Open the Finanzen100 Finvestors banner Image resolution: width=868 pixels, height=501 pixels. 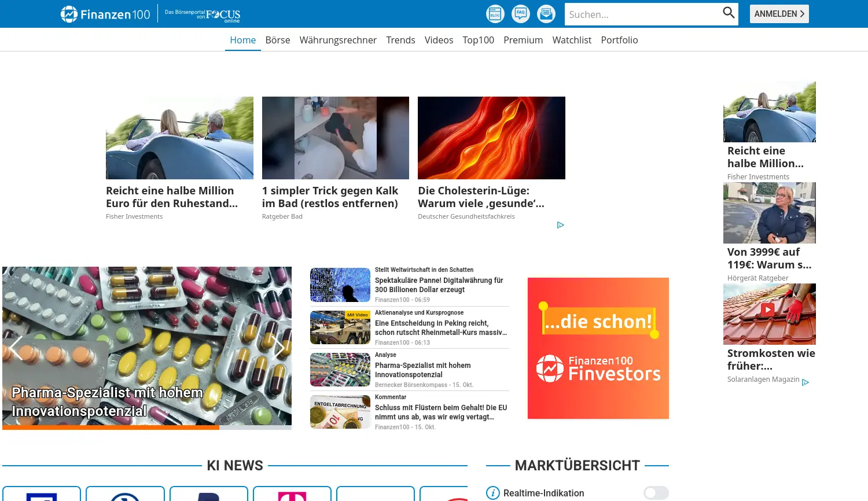tap(598, 348)
